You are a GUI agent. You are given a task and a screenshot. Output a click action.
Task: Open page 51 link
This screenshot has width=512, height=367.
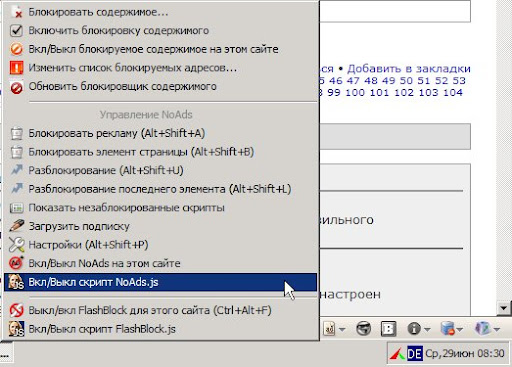424,81
